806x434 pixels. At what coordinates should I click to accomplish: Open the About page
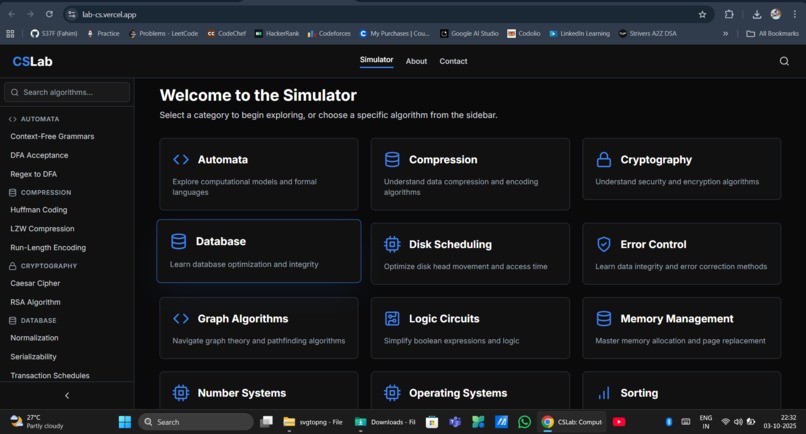tap(416, 61)
